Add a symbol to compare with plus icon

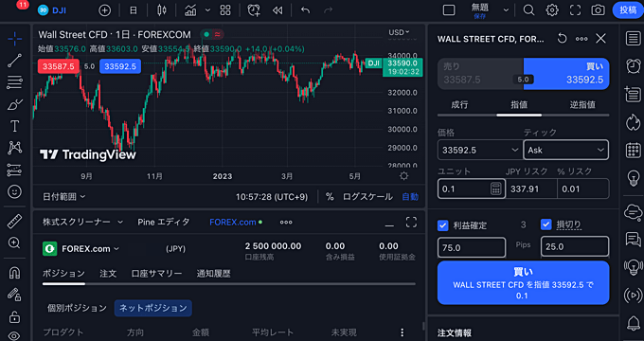click(x=105, y=10)
